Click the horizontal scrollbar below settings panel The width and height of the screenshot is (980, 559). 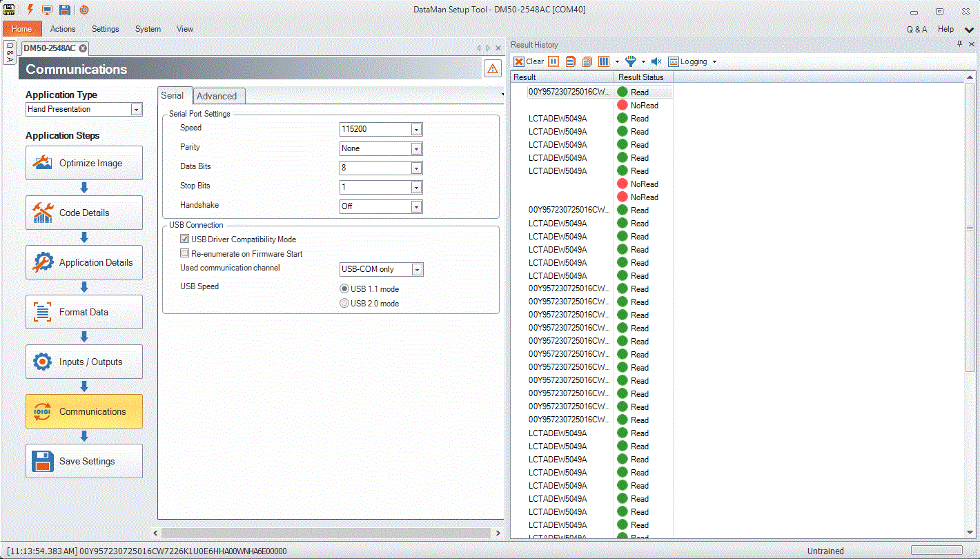(328, 533)
